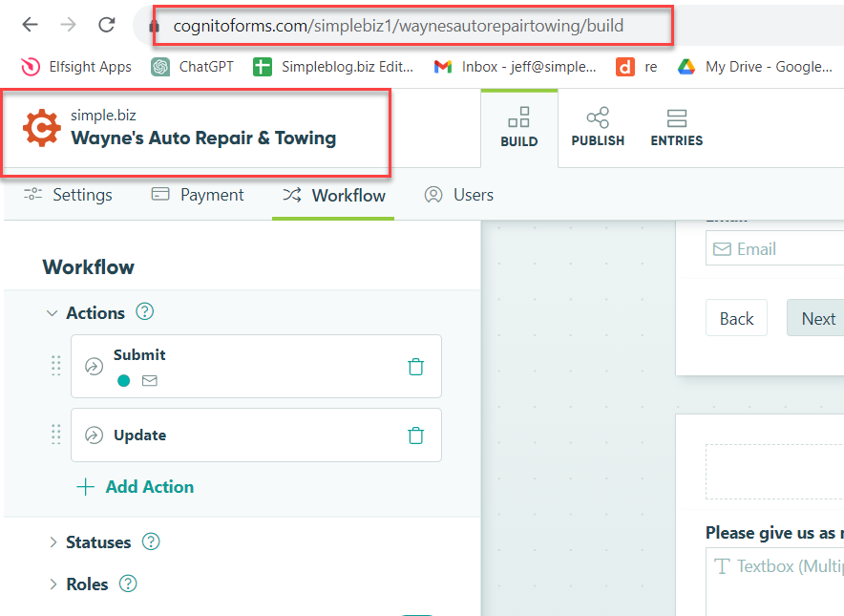
Task: Open the 're' bookmark
Action: (x=637, y=67)
